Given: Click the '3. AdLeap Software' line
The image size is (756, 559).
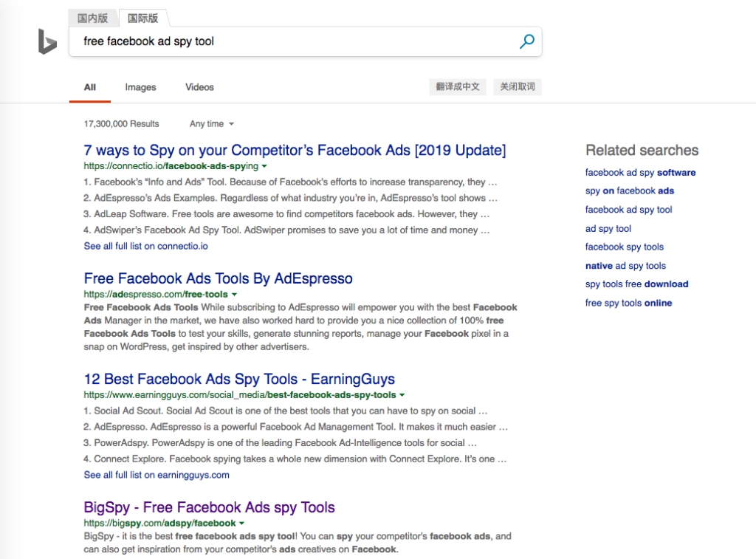Looking at the screenshot, I should 286,214.
